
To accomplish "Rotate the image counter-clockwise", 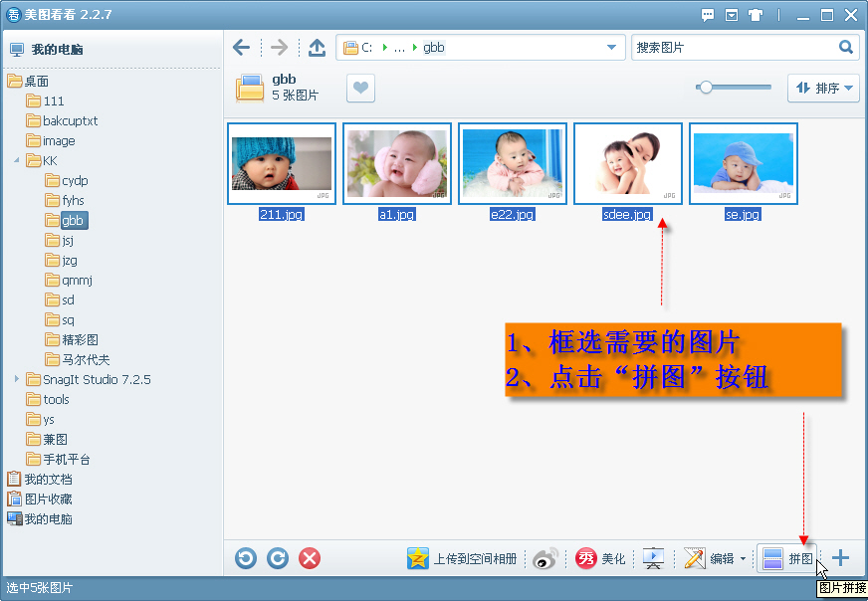I will [x=246, y=558].
